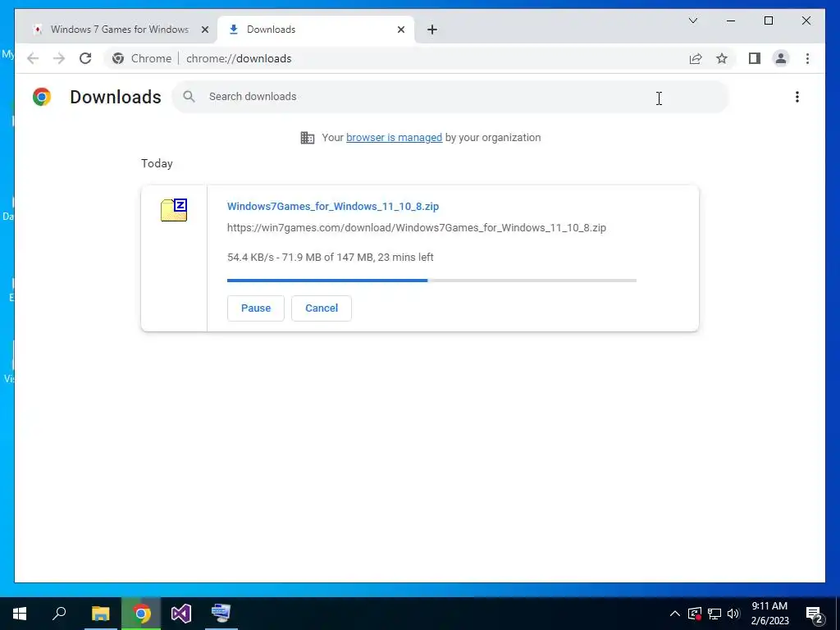
Task: Open the Windows Start menu
Action: pyautogui.click(x=20, y=614)
